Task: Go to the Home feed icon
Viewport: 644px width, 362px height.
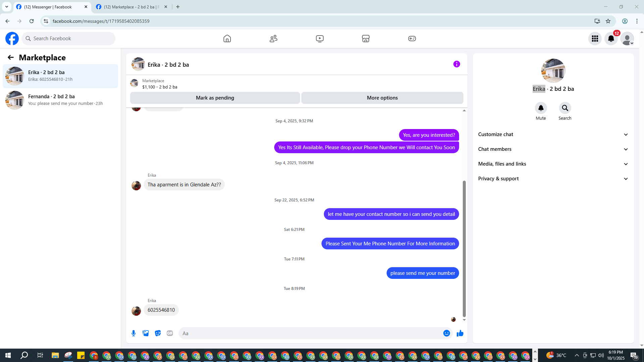Action: (x=227, y=39)
